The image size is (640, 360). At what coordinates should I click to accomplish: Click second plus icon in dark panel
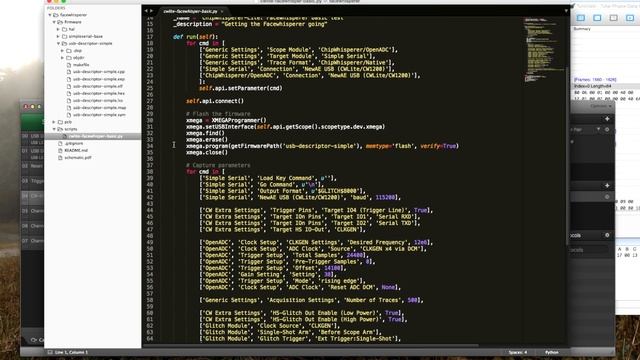pyautogui.click(x=607, y=185)
